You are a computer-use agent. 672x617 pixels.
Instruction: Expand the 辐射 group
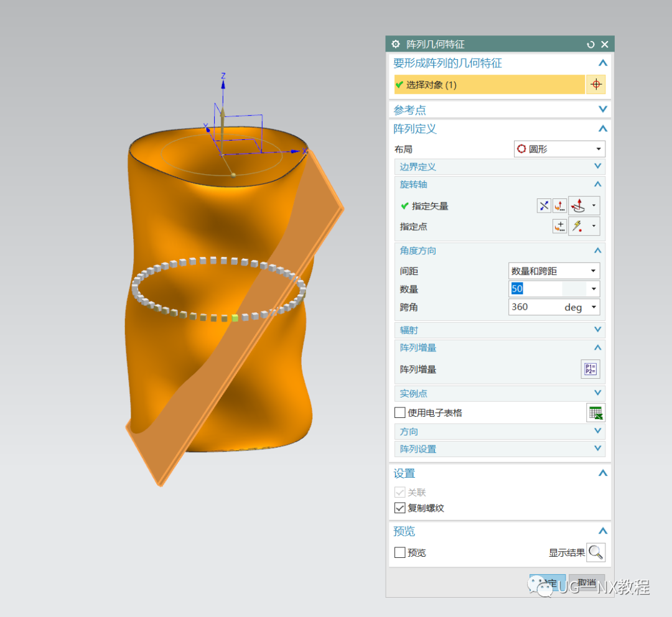tap(598, 330)
